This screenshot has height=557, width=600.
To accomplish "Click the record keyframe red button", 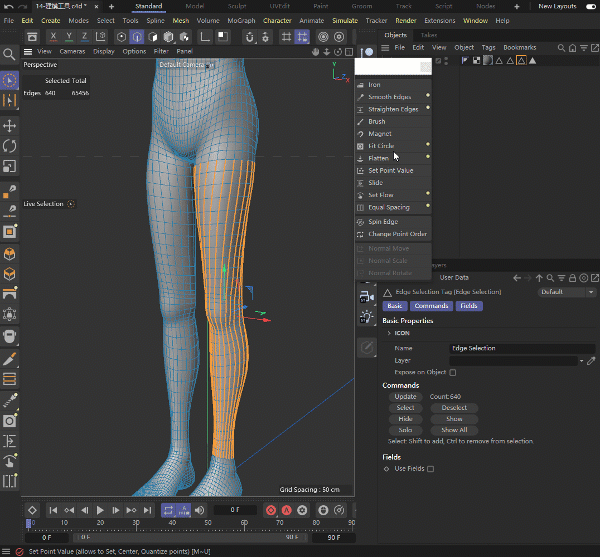I will 270,510.
